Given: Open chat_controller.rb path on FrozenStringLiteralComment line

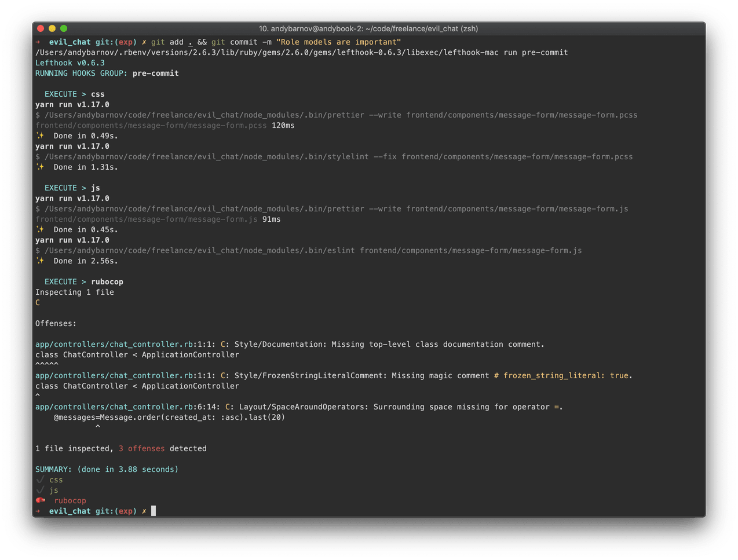Looking at the screenshot, I should tap(114, 375).
